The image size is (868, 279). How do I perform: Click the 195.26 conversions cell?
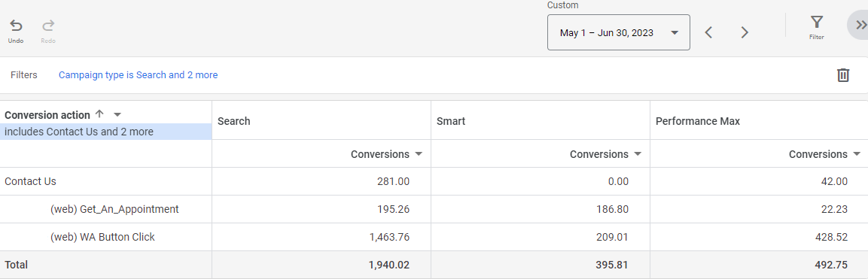pos(392,209)
